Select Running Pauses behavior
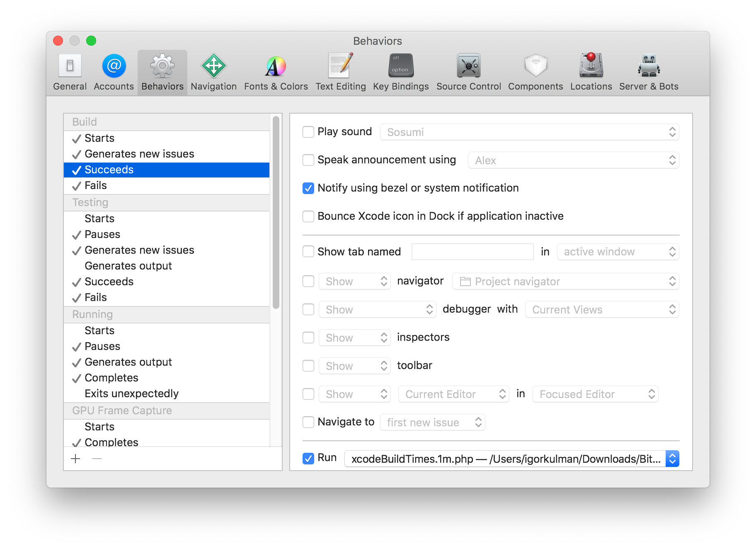 [x=167, y=347]
